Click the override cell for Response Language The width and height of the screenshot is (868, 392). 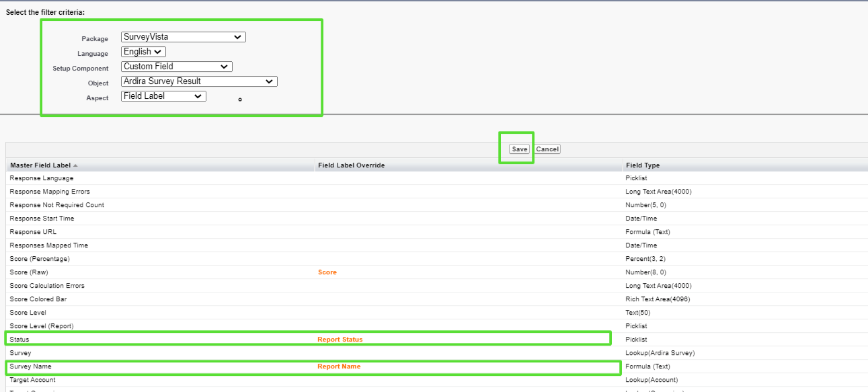(403, 178)
